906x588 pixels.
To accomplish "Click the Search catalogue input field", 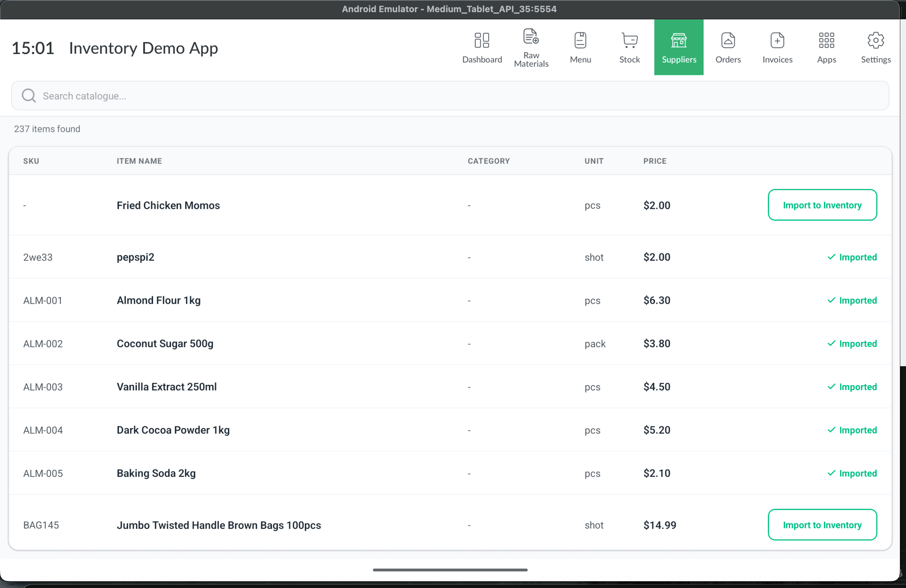I will click(x=450, y=96).
